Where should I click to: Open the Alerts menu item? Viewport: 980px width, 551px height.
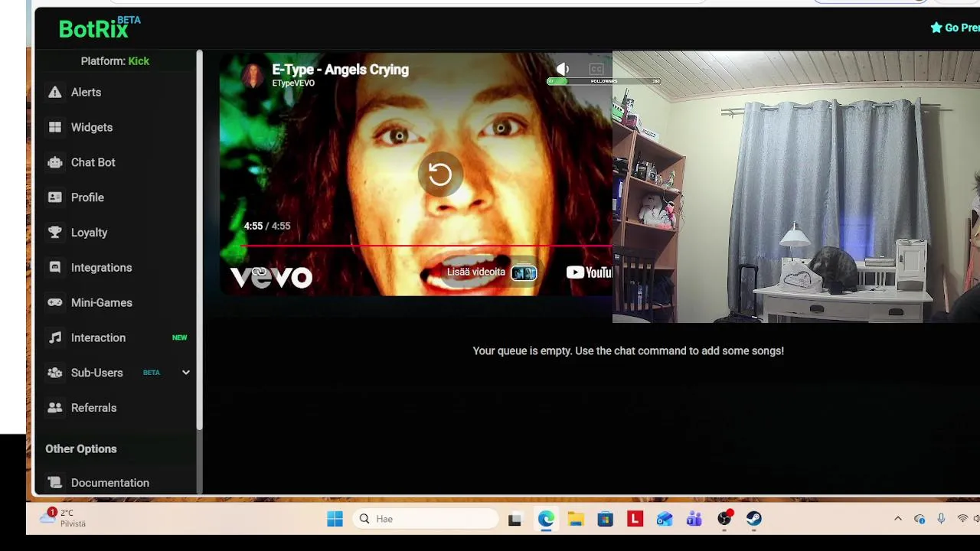tap(86, 92)
